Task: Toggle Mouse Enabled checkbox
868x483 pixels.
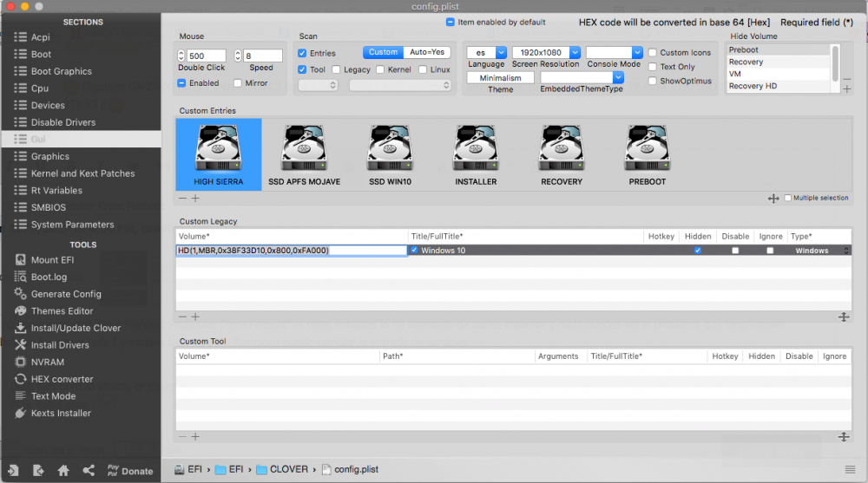Action: click(181, 83)
